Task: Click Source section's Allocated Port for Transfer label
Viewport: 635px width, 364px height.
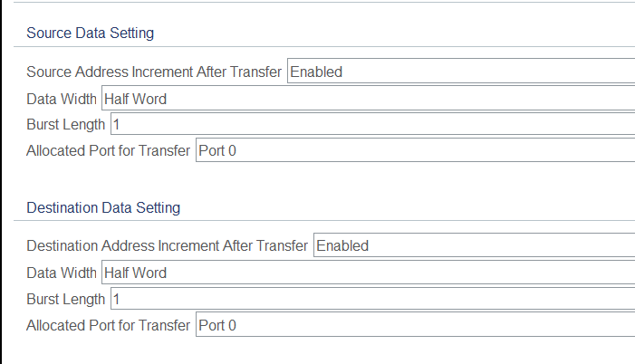Action: pos(109,150)
